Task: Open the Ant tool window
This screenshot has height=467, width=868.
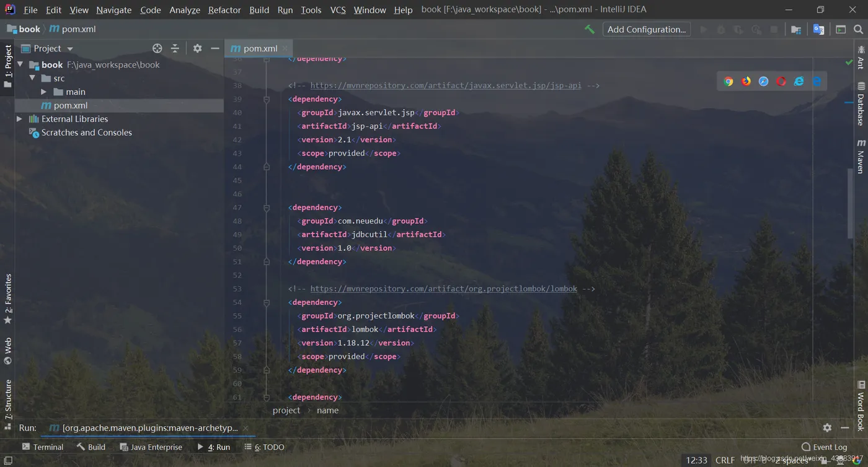Action: 861,57
